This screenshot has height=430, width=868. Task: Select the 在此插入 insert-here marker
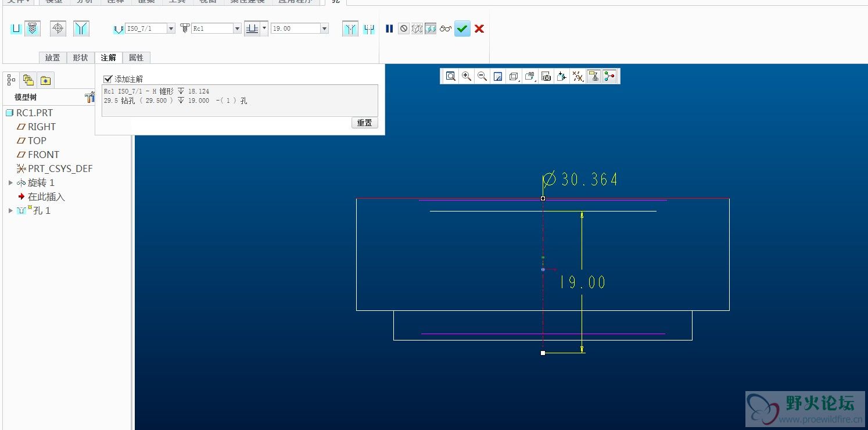[x=41, y=197]
